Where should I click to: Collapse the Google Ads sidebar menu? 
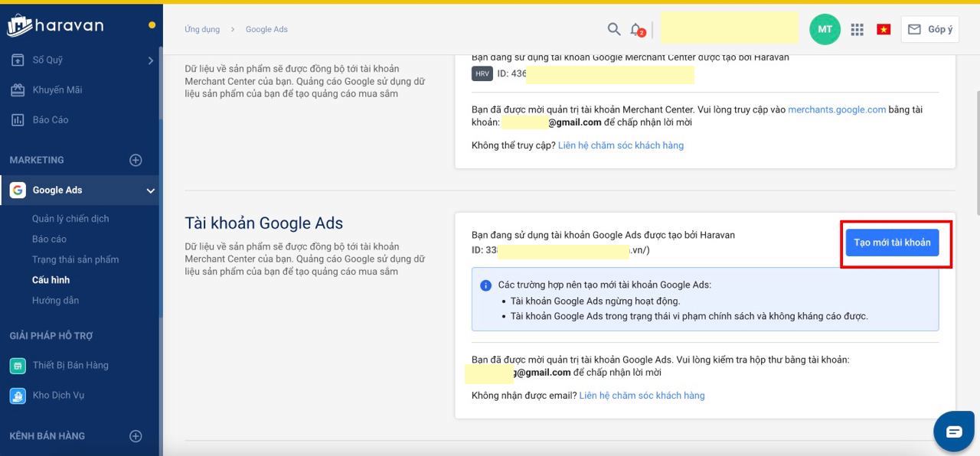tap(151, 191)
